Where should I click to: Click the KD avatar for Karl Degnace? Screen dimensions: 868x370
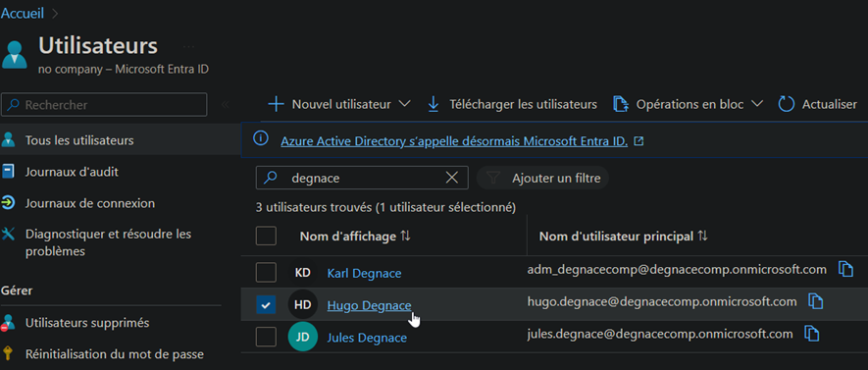point(303,273)
